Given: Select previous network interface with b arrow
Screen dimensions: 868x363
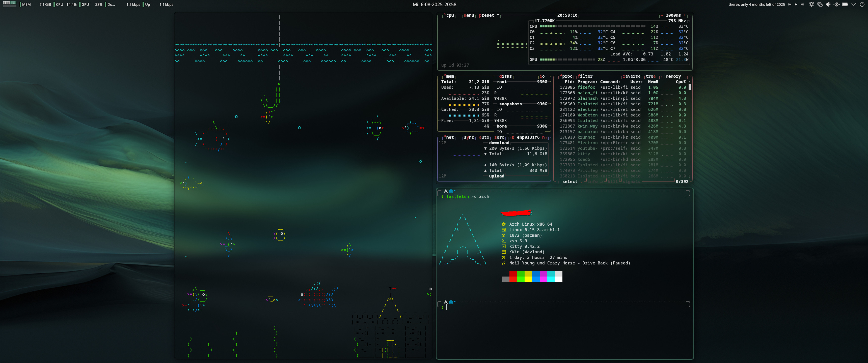Looking at the screenshot, I should click(512, 137).
